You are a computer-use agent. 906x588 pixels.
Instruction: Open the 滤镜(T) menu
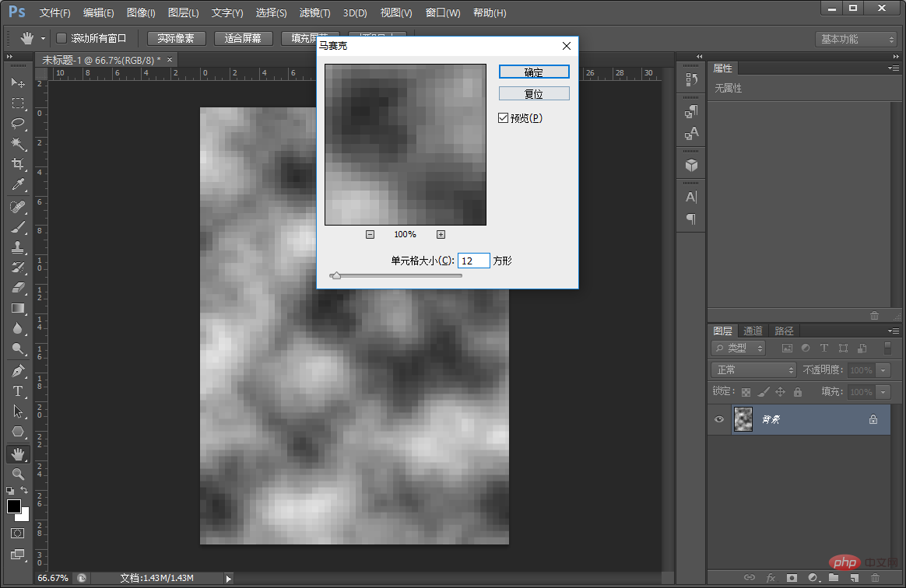pyautogui.click(x=315, y=12)
